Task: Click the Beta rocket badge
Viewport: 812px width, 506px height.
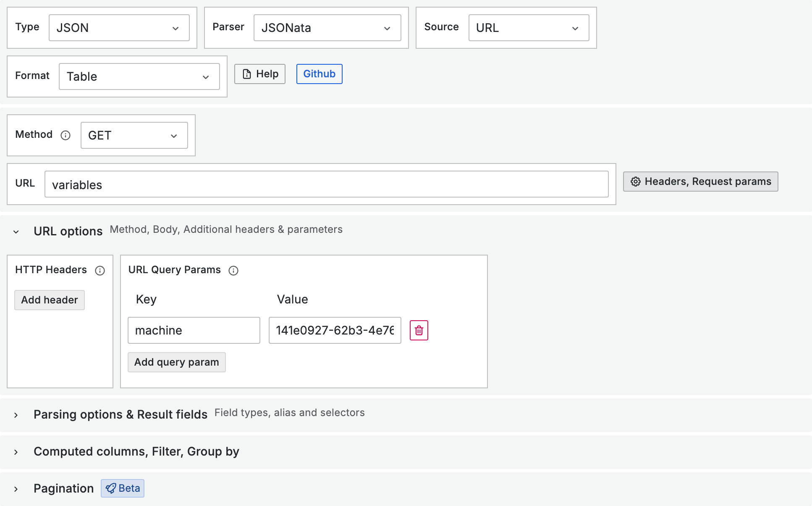Action: pos(123,488)
